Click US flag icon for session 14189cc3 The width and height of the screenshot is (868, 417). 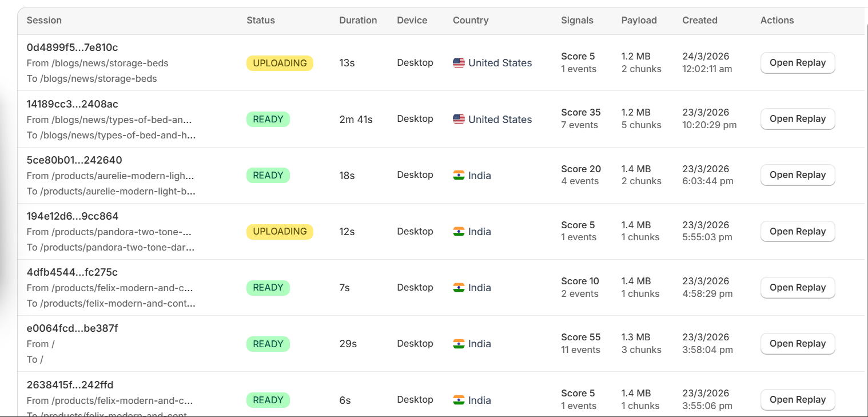coord(459,119)
